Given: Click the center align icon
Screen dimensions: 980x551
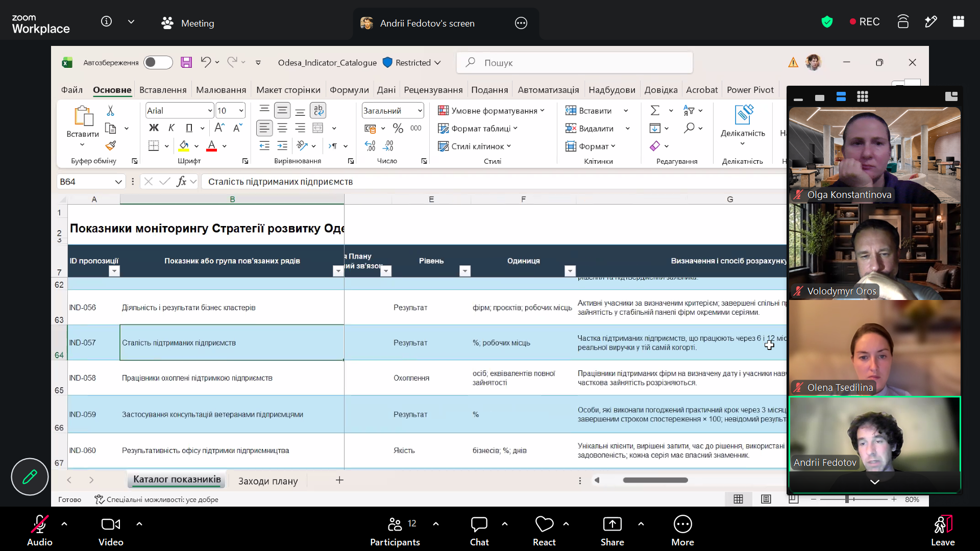Looking at the screenshot, I should [x=282, y=128].
